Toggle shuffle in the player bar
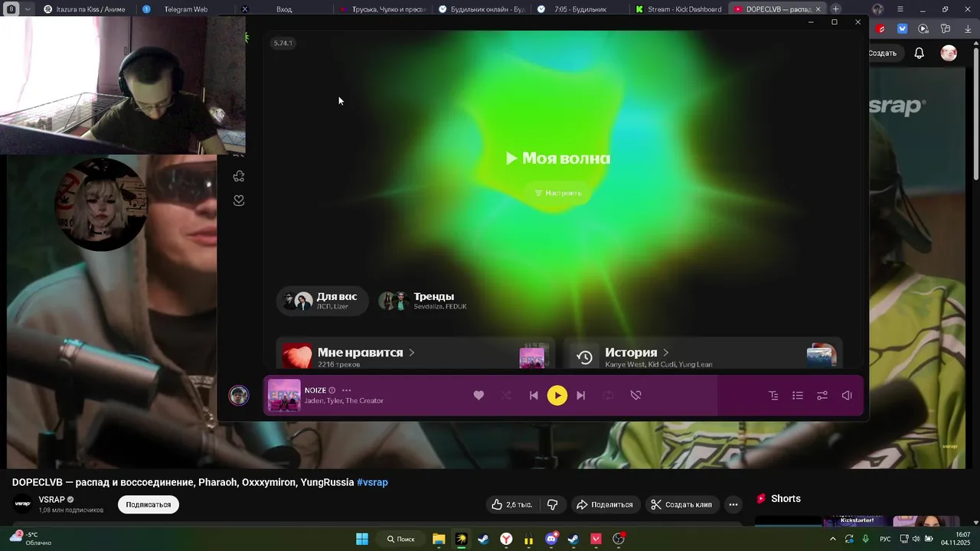This screenshot has width=980, height=551. click(x=506, y=396)
